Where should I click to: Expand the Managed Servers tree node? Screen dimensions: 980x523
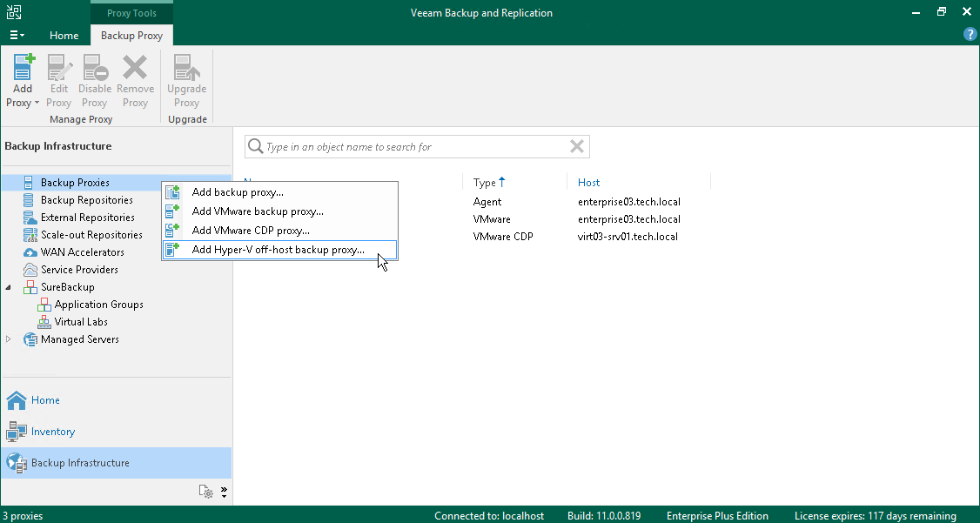pos(8,339)
